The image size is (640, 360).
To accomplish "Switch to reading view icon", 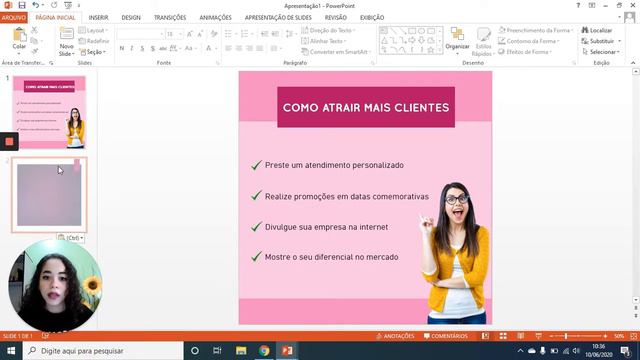I will click(x=521, y=336).
